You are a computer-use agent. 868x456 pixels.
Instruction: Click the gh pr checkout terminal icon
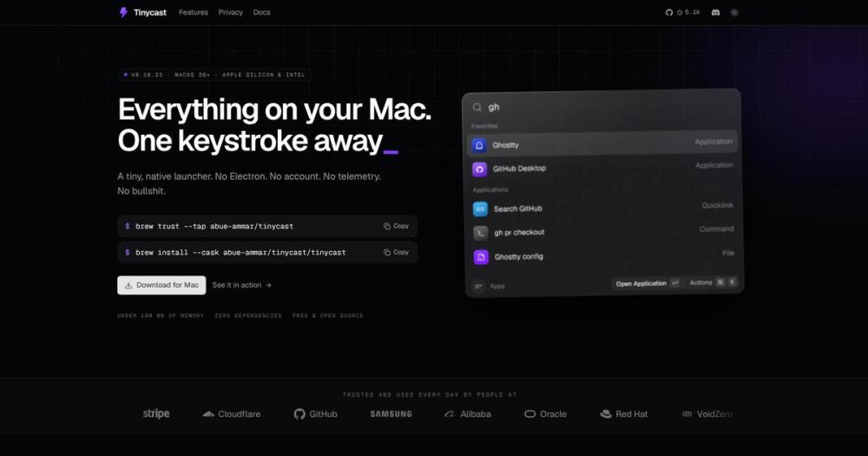481,233
